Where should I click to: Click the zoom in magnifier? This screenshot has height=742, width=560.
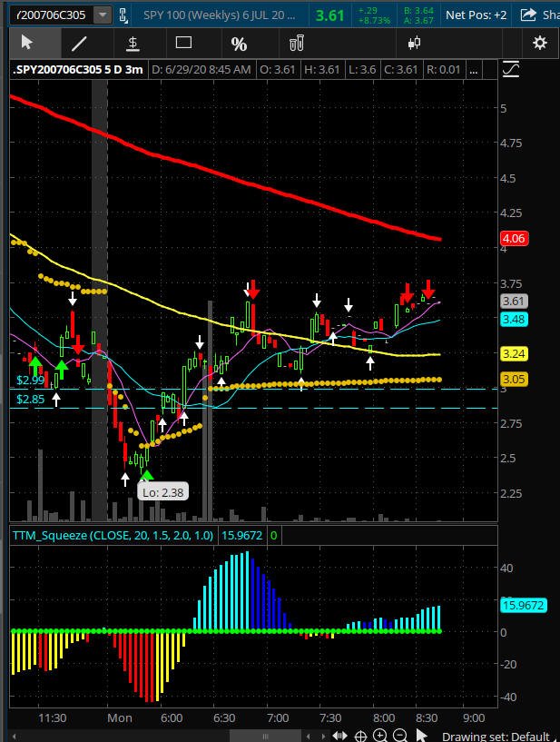pos(381,736)
